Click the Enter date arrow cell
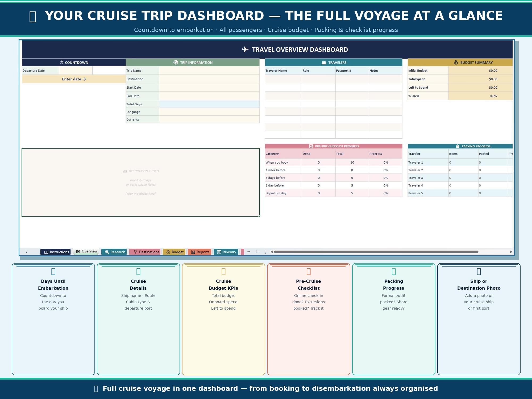The width and height of the screenshot is (532, 399). pos(74,79)
